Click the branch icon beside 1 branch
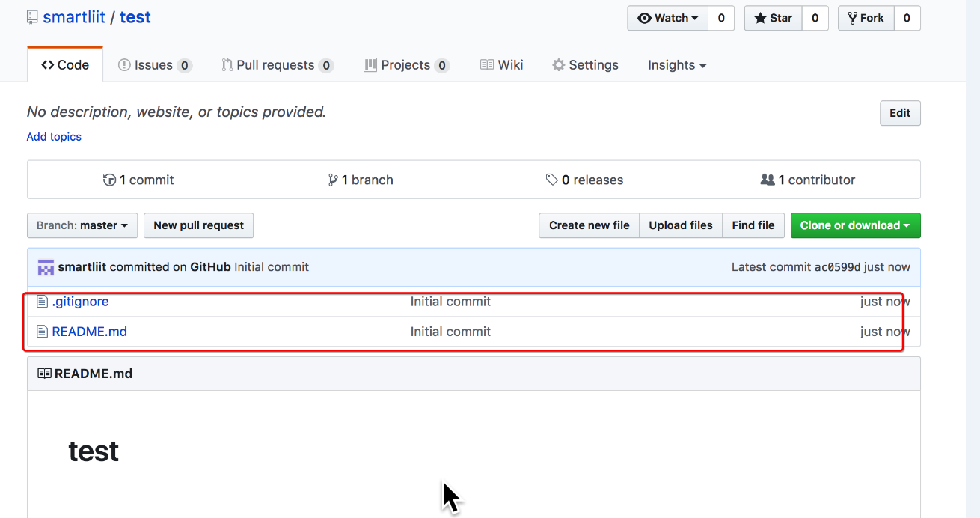This screenshot has width=980, height=518. (x=333, y=180)
